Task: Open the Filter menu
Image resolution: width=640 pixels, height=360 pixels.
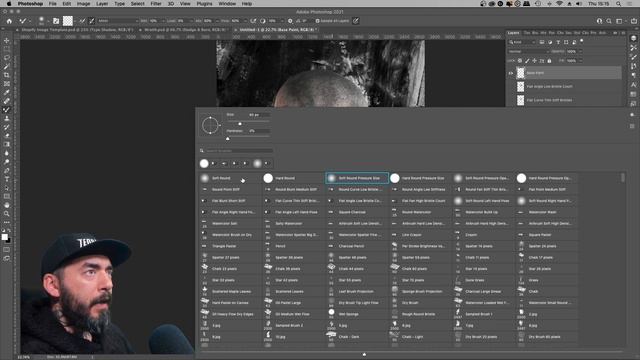Action: [x=156, y=4]
